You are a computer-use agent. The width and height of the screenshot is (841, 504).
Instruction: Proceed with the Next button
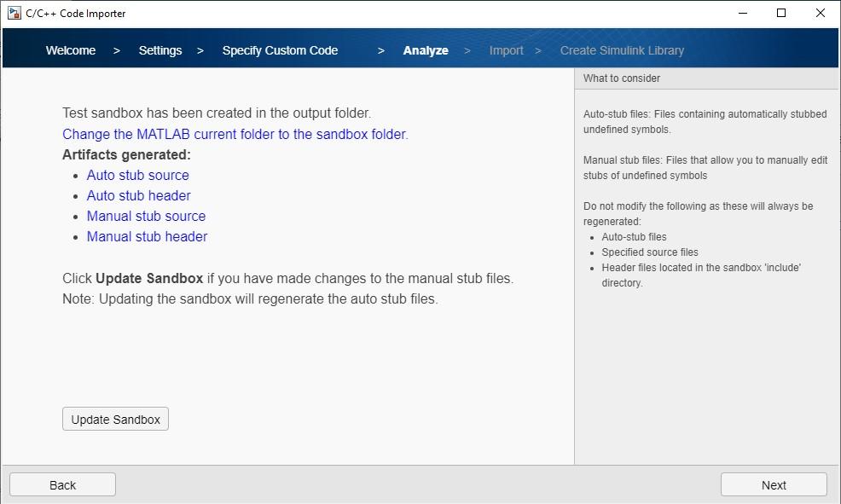(x=774, y=484)
